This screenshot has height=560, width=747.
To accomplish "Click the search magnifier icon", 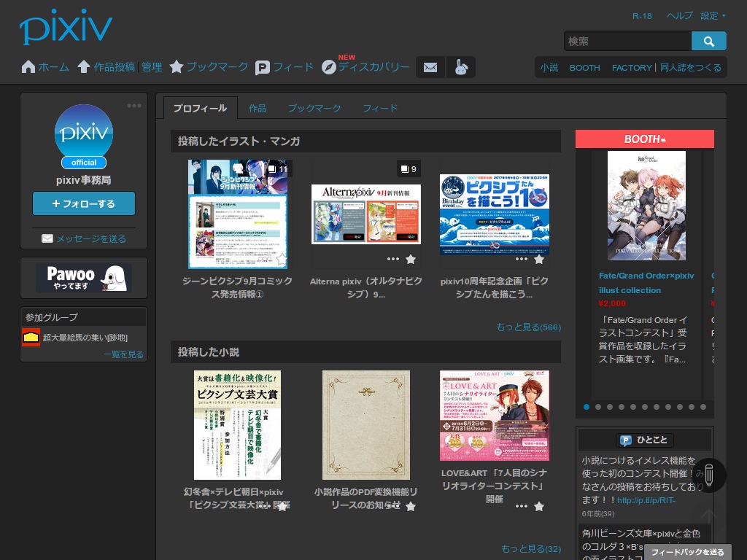I will 708,42.
